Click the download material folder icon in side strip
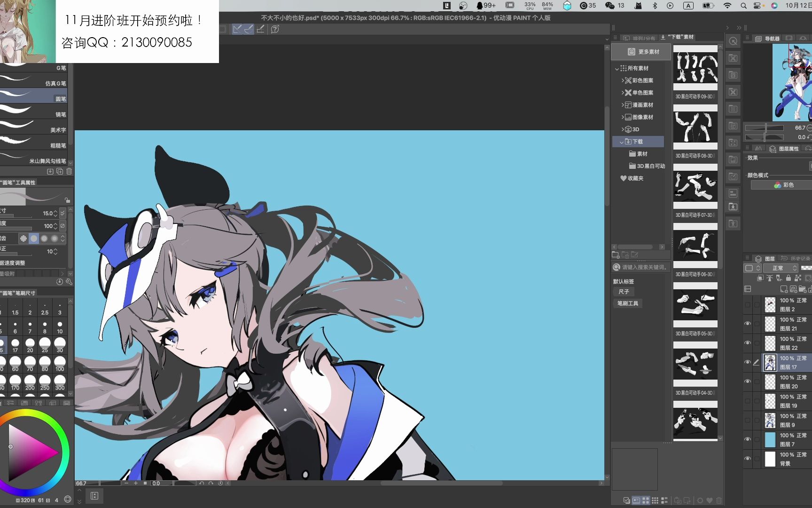Viewport: 812px width, 508px height. (x=733, y=206)
